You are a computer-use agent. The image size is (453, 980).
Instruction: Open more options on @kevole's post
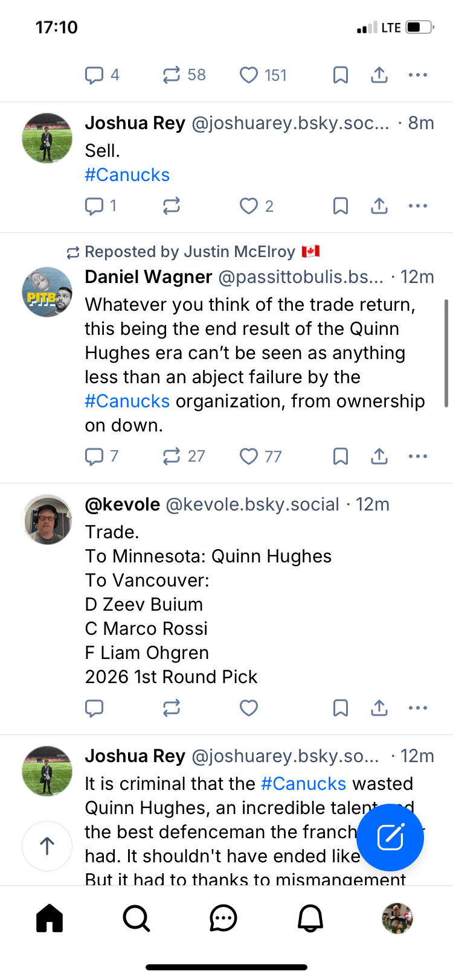coord(418,708)
